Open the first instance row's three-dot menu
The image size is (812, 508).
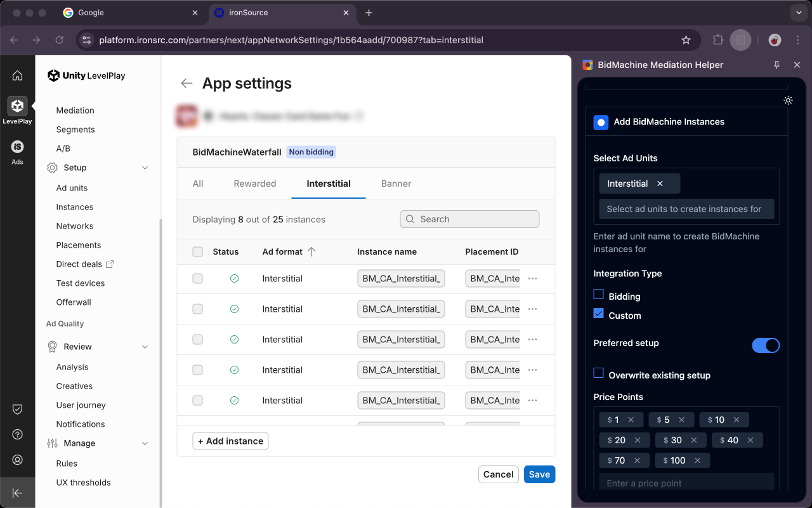click(532, 279)
